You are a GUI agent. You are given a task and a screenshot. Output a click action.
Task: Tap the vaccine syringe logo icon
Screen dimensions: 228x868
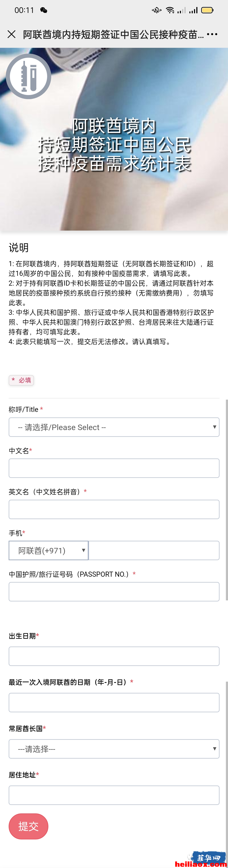[x=28, y=76]
